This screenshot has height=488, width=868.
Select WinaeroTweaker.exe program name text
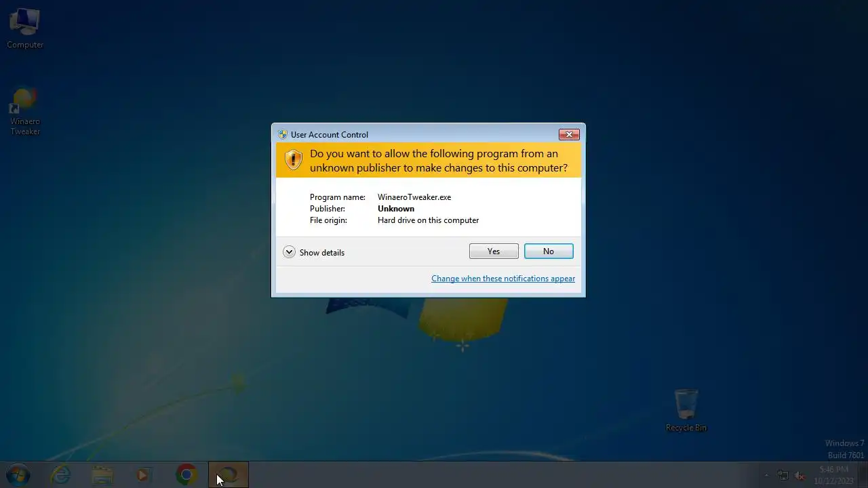pos(414,197)
